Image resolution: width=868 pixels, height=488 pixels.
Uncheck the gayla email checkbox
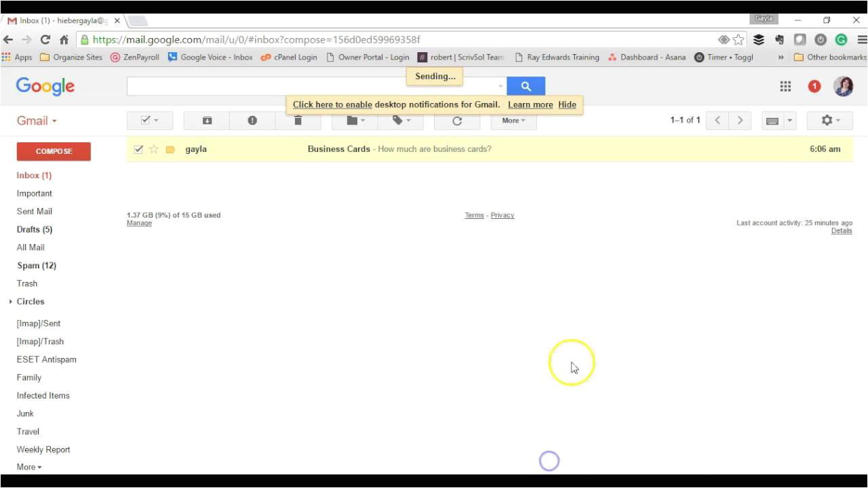point(139,149)
